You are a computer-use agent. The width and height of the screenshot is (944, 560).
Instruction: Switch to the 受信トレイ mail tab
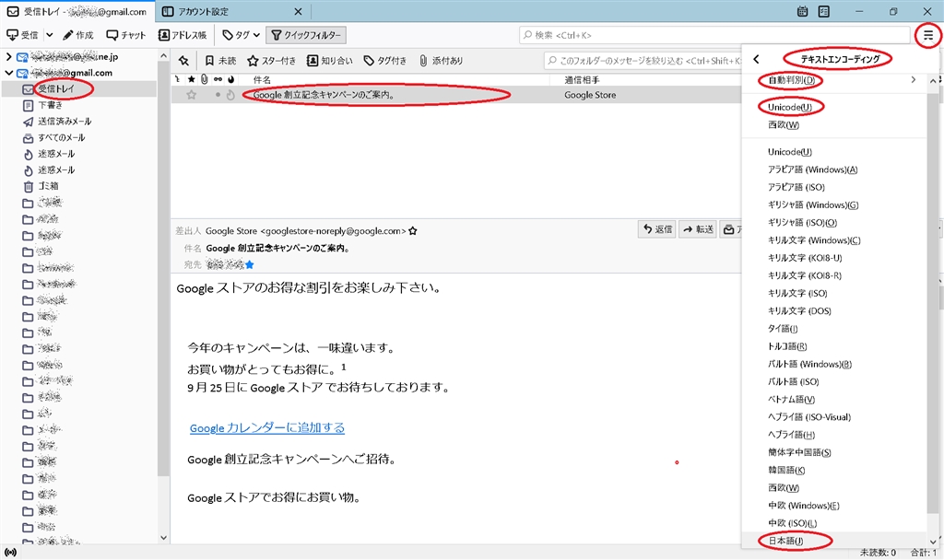pos(77,11)
